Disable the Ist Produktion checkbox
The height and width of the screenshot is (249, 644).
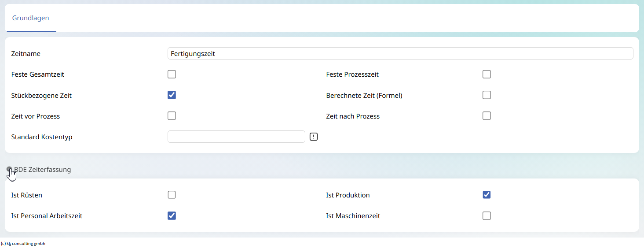(x=487, y=194)
